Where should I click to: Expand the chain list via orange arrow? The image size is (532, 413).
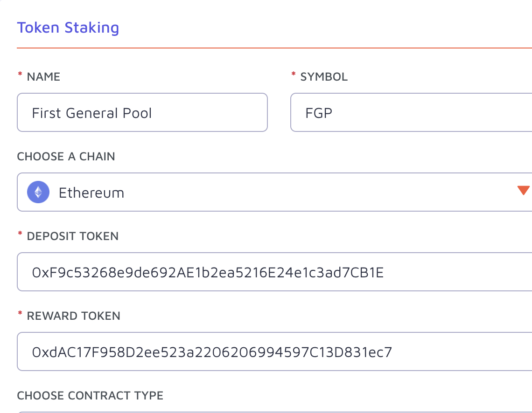point(524,190)
